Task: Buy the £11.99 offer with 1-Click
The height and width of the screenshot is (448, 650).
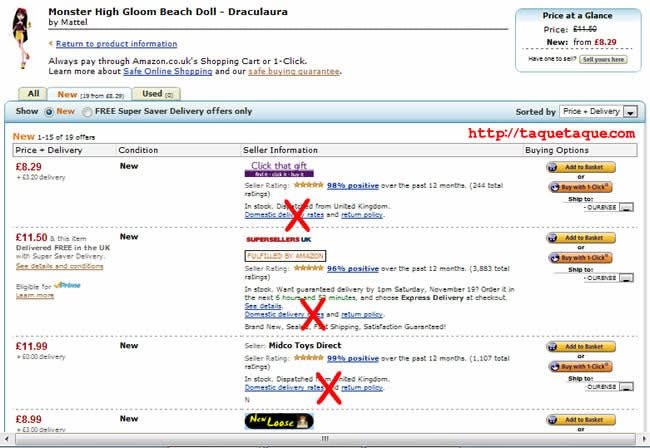Action: [580, 366]
